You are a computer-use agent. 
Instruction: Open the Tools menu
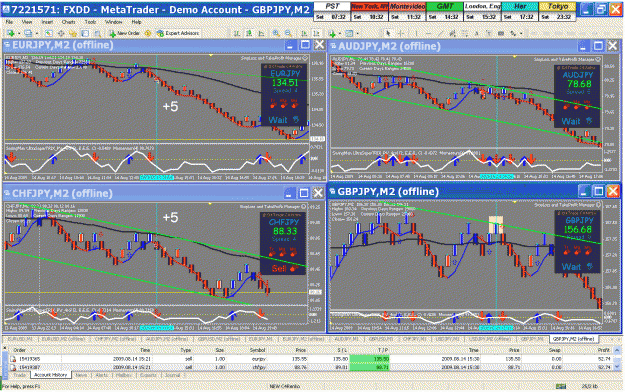[x=90, y=22]
